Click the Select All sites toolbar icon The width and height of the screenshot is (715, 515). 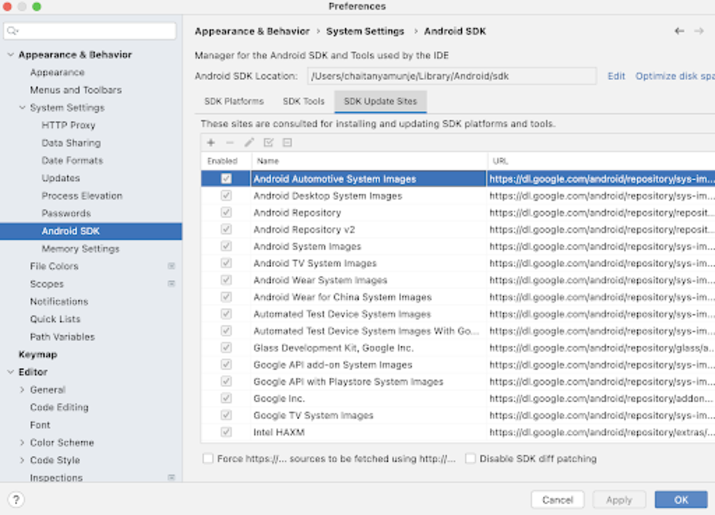(x=268, y=143)
